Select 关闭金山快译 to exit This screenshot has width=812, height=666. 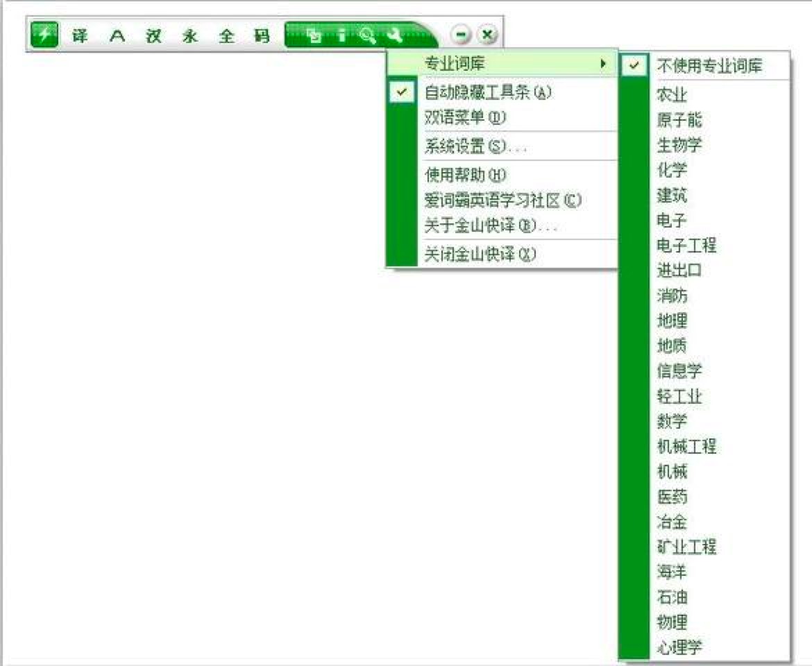[x=502, y=254]
